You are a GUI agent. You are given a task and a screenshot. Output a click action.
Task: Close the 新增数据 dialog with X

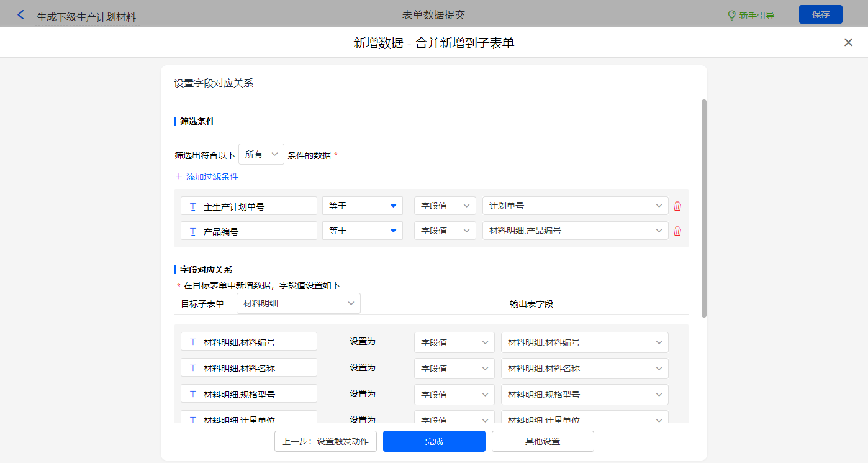point(848,42)
